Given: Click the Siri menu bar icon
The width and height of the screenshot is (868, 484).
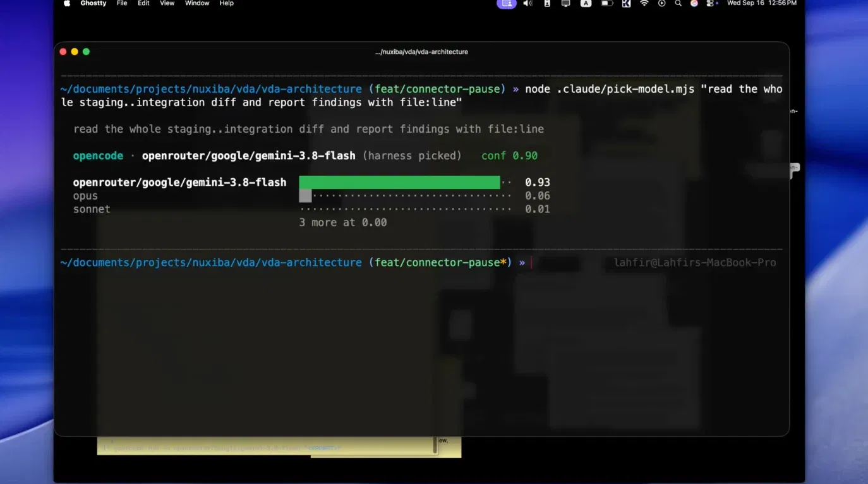Looking at the screenshot, I should [694, 4].
